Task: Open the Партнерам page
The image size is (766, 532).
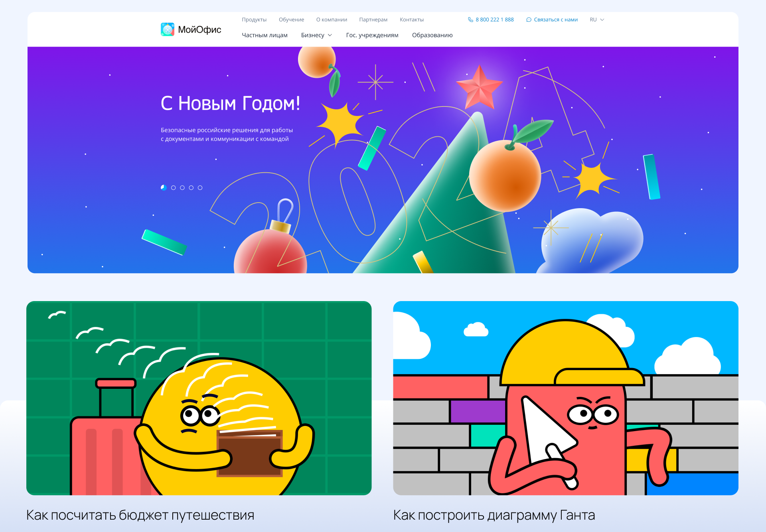Action: pos(373,20)
